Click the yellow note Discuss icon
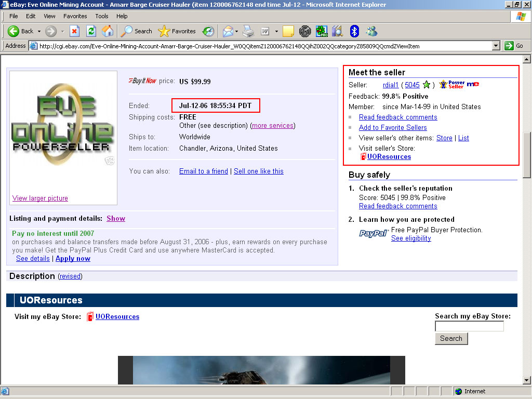 coord(288,31)
